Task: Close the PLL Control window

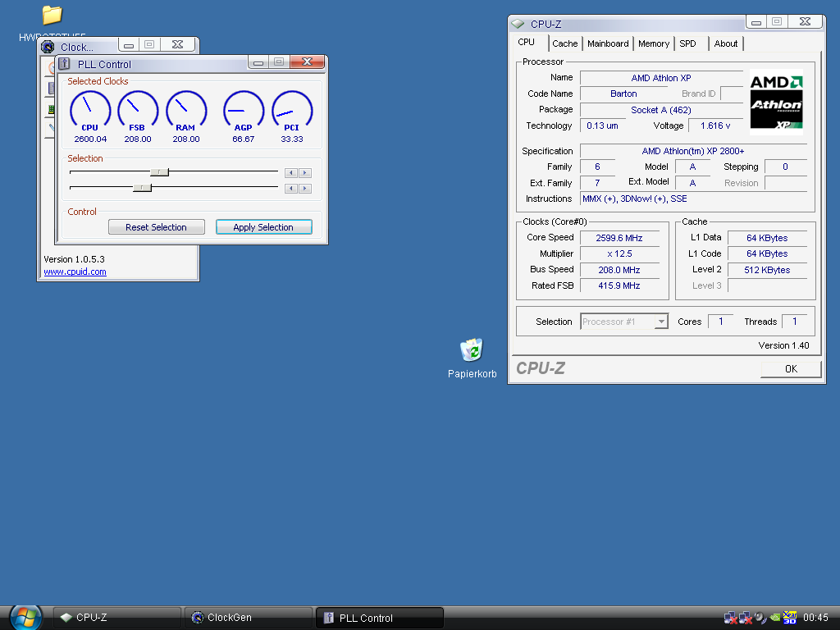Action: 307,62
